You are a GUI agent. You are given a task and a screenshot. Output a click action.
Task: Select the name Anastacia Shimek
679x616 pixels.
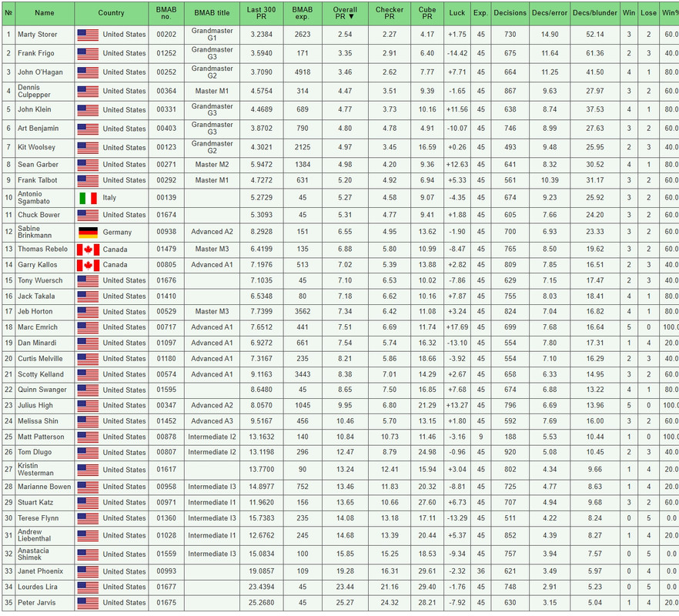tap(33, 554)
